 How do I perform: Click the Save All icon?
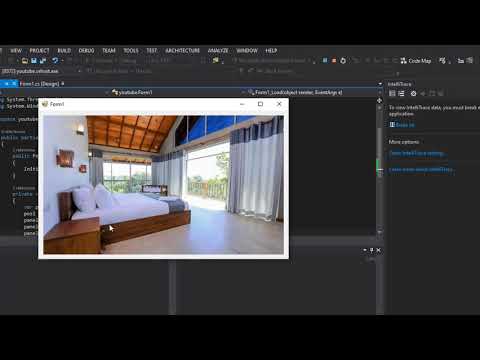43,61
